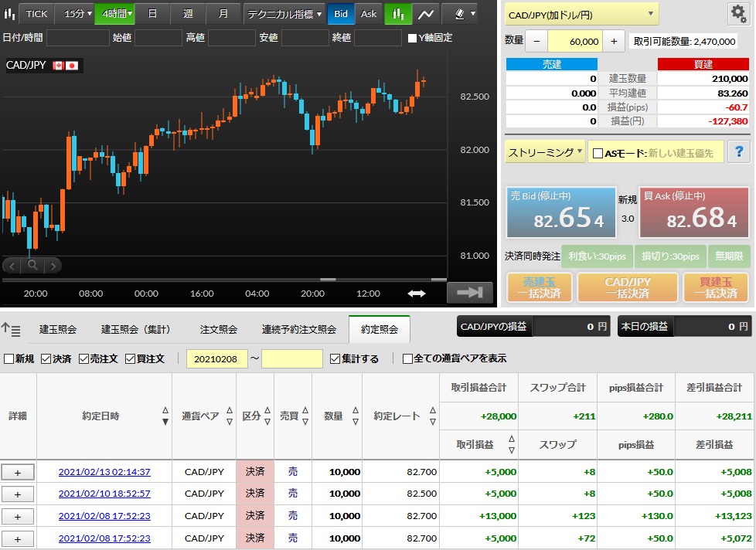Sort by 数量 column arrows
The height and width of the screenshot is (550, 756).
[x=356, y=416]
